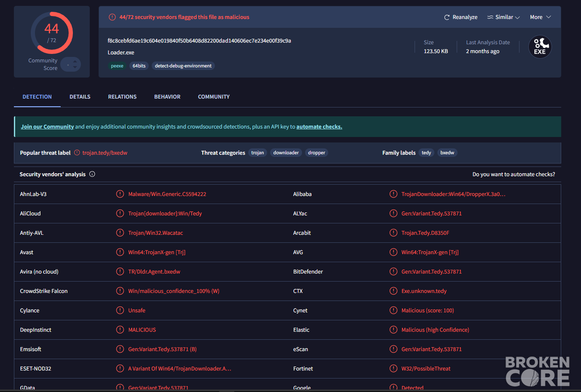Image resolution: width=581 pixels, height=392 pixels.
Task: Click the warning icon beside 44/72 flagged message
Action: click(112, 17)
